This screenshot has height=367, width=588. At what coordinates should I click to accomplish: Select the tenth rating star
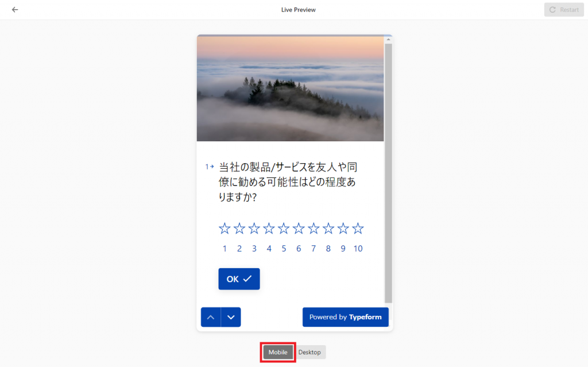(358, 228)
